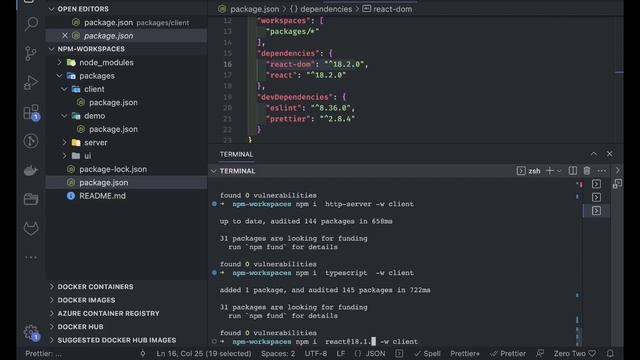Screen dimensions: 640x360
Task: Click Zero Two status bar item
Action: (x=575, y=353)
